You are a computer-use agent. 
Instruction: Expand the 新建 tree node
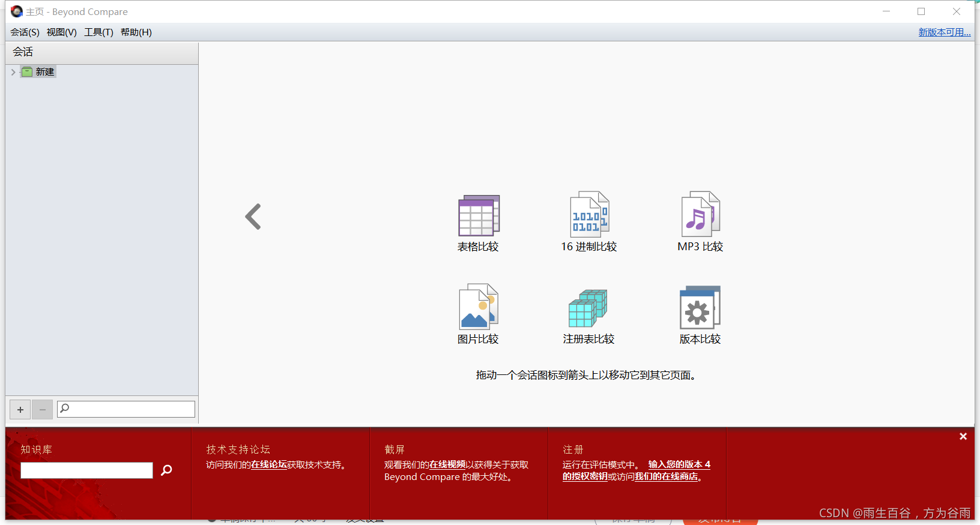13,72
